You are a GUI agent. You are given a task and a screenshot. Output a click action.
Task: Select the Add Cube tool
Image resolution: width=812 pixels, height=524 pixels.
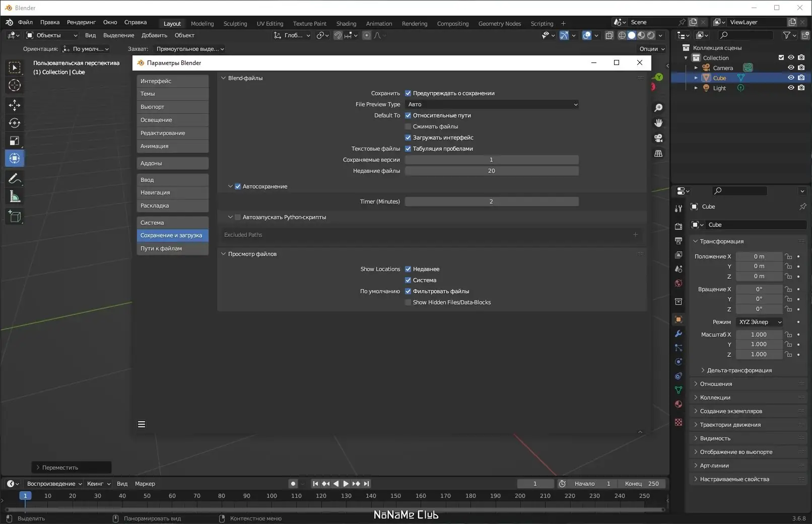click(15, 217)
